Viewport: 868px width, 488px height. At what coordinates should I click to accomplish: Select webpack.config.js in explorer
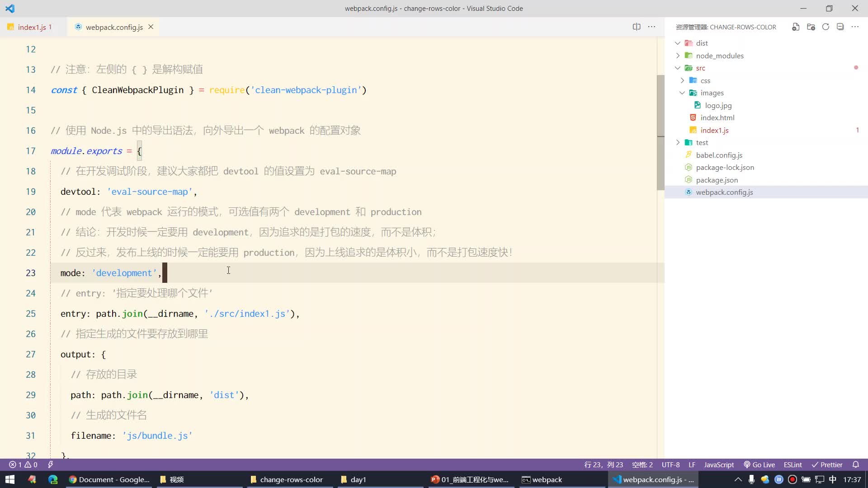(724, 192)
